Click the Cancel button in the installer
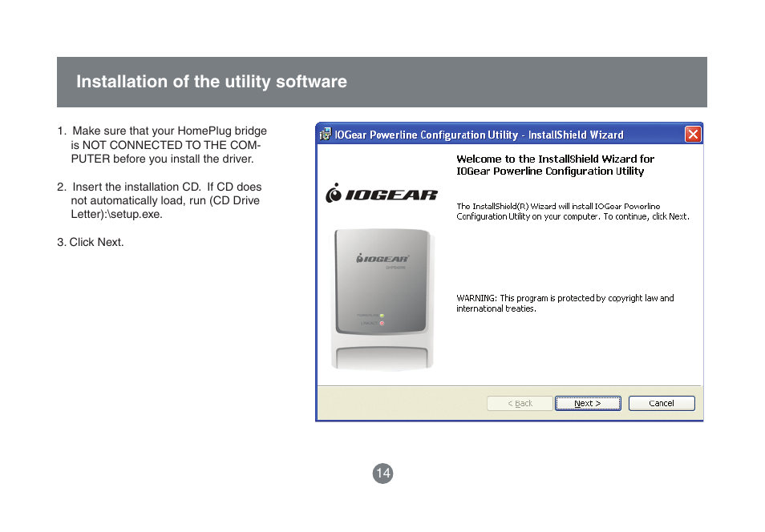This screenshot has width=765, height=532. pyautogui.click(x=662, y=403)
